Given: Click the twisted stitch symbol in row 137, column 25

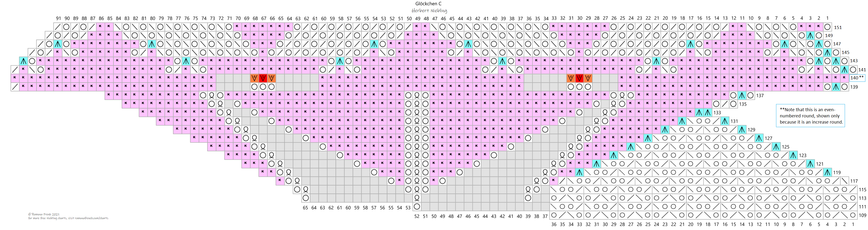Looking at the screenshot, I should click(622, 96).
